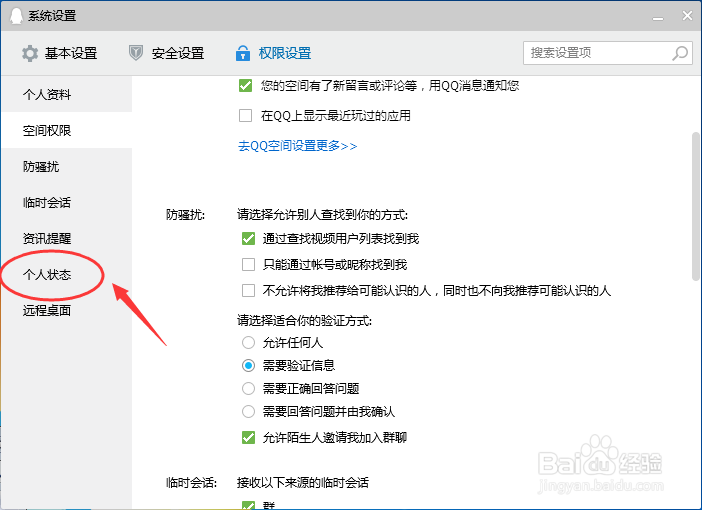Click the vertical scrollbar thumb
The image size is (702, 510).
[695, 206]
